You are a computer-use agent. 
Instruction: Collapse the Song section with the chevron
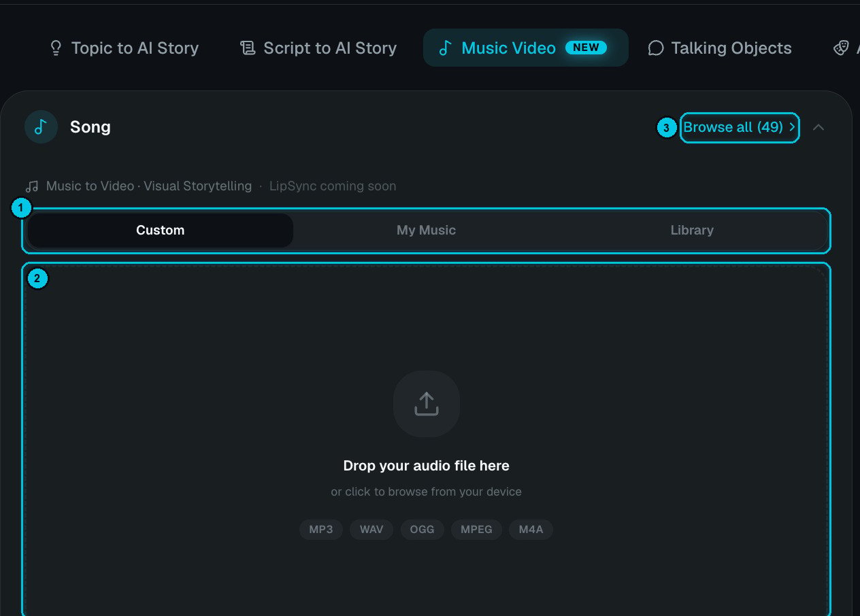point(818,127)
